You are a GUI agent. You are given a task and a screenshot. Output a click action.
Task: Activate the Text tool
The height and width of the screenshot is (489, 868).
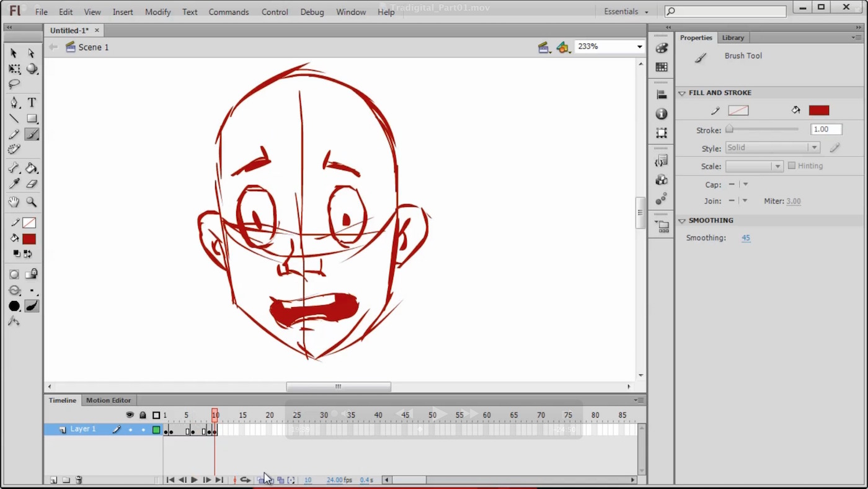coord(32,102)
